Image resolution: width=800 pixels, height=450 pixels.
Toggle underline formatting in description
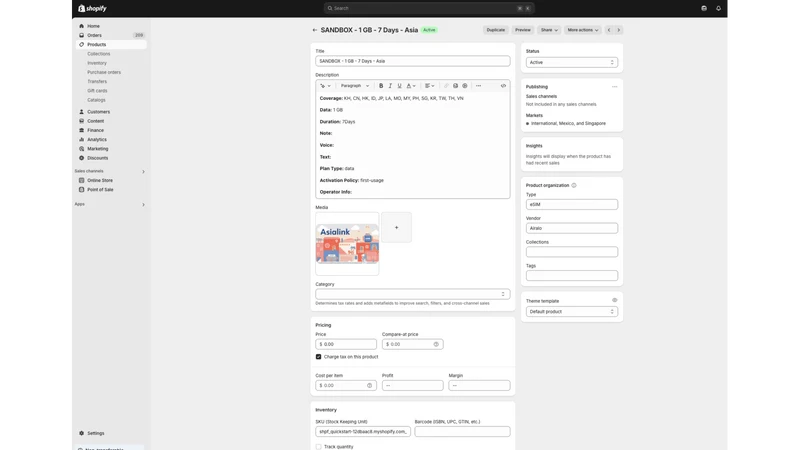399,86
